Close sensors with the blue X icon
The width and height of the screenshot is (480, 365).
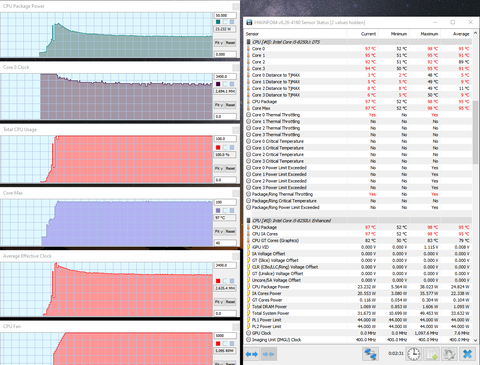coord(467,354)
